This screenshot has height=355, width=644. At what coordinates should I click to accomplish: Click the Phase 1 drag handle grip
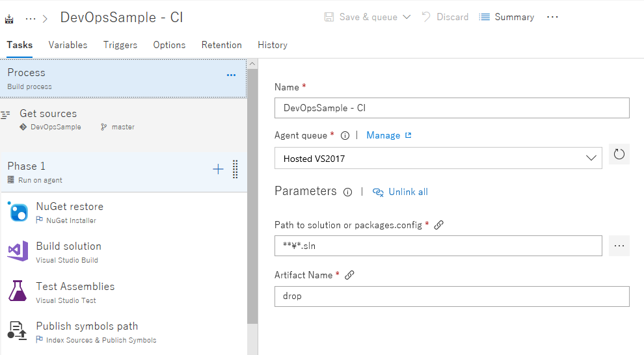click(x=235, y=169)
